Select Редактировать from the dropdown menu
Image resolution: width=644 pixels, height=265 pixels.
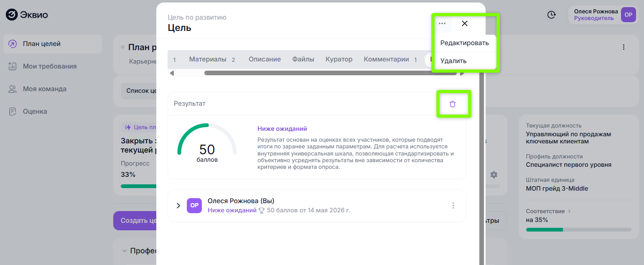click(x=464, y=43)
